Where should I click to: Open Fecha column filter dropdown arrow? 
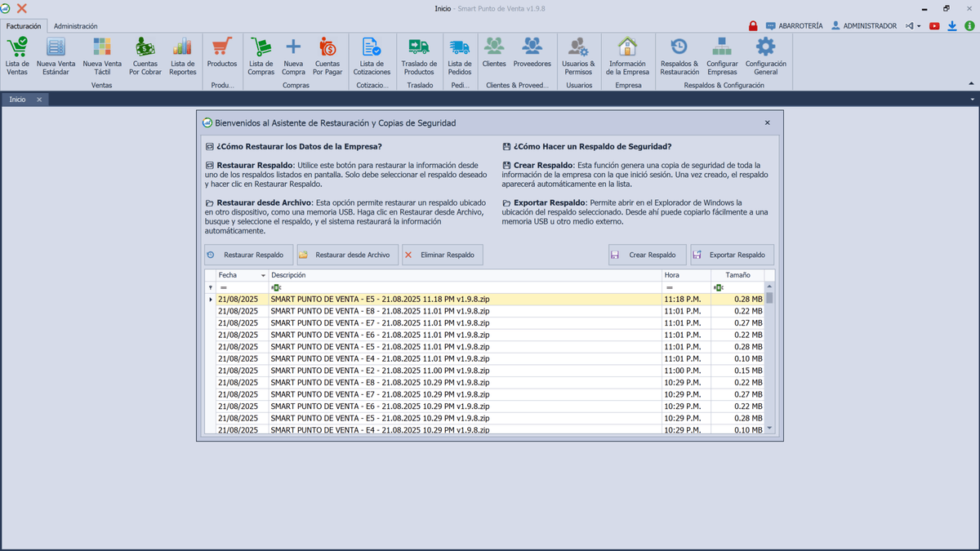point(263,276)
